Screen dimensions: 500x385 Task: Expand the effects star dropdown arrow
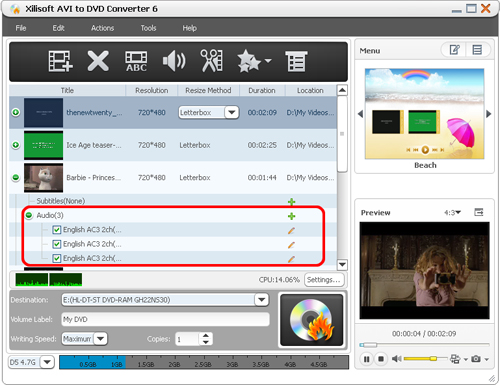pos(268,61)
